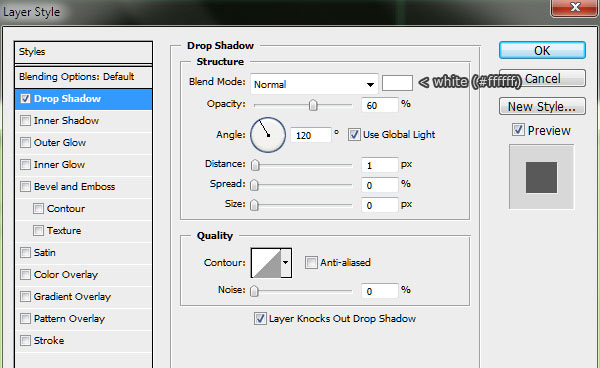Select Blending Options: Default
This screenshot has height=368, width=600.
pyautogui.click(x=83, y=77)
